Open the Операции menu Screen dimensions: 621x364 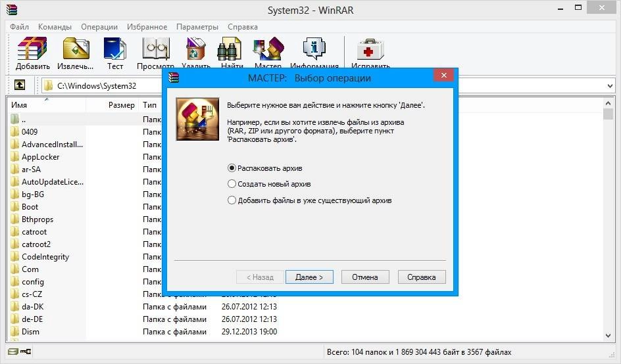click(99, 26)
